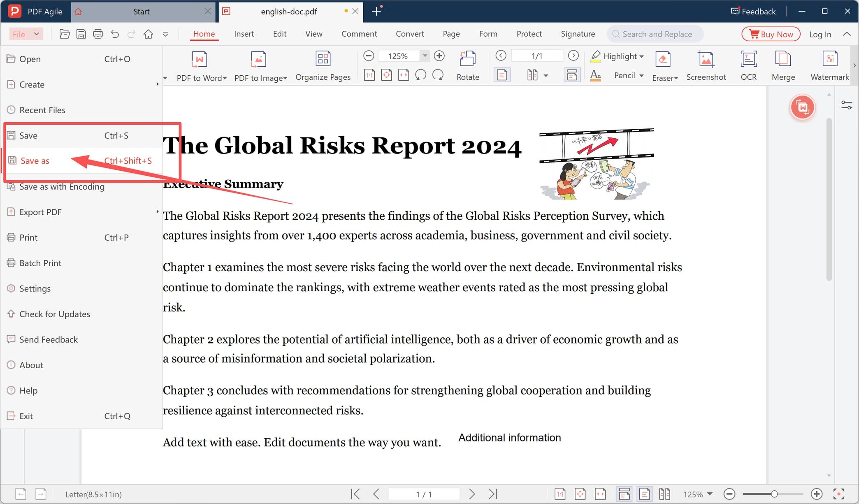Select Export PDF in the File menu

pyautogui.click(x=82, y=212)
